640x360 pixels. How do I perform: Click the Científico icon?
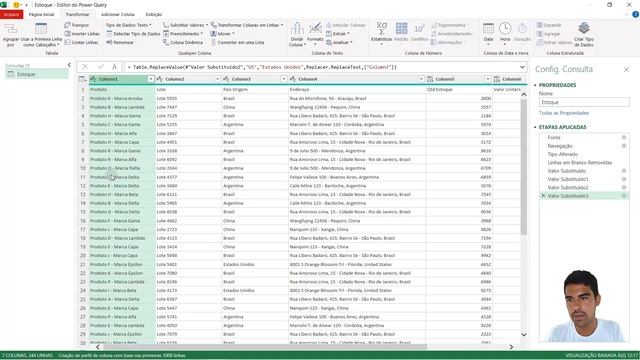click(419, 29)
